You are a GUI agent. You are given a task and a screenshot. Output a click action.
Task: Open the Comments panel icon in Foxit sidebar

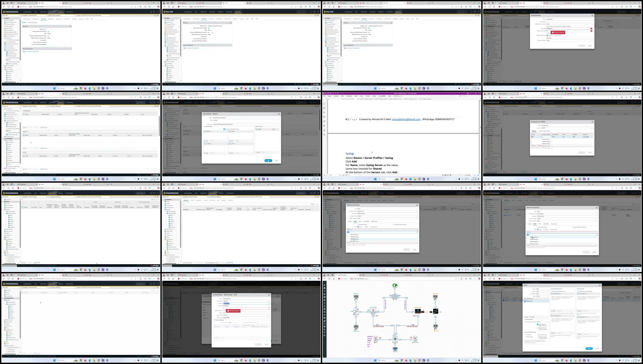tap(324, 112)
